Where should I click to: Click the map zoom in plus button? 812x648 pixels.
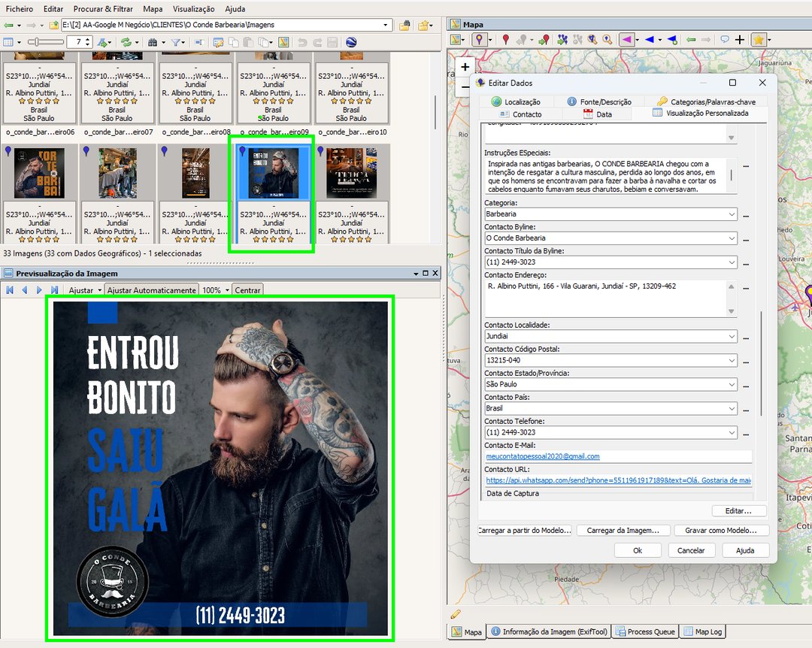coord(465,67)
